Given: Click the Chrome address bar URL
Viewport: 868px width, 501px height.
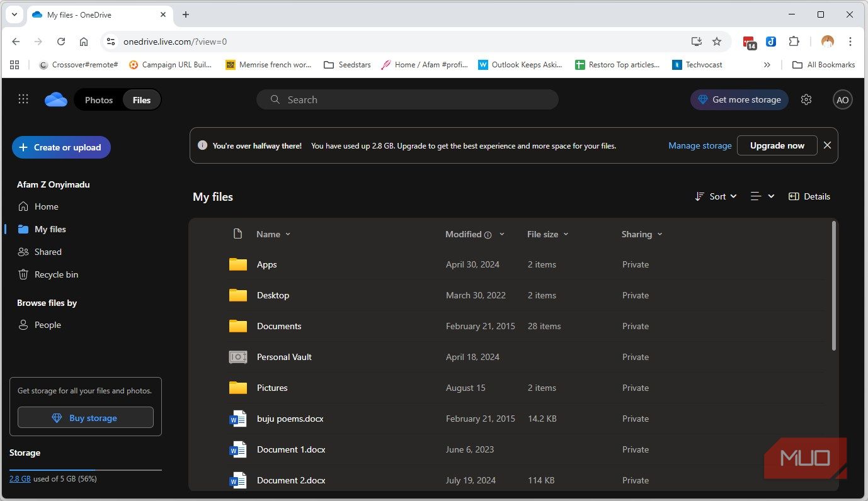Looking at the screenshot, I should click(x=175, y=42).
